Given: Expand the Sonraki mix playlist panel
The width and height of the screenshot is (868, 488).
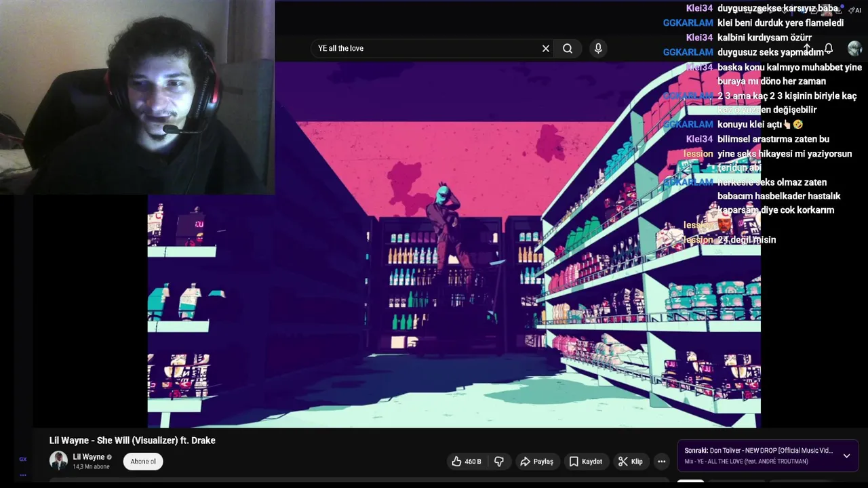Looking at the screenshot, I should point(846,456).
